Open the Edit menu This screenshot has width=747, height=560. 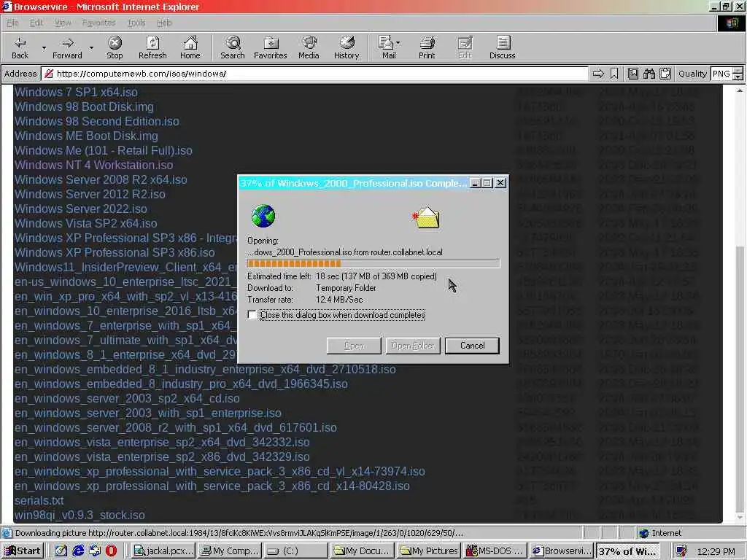coord(36,23)
